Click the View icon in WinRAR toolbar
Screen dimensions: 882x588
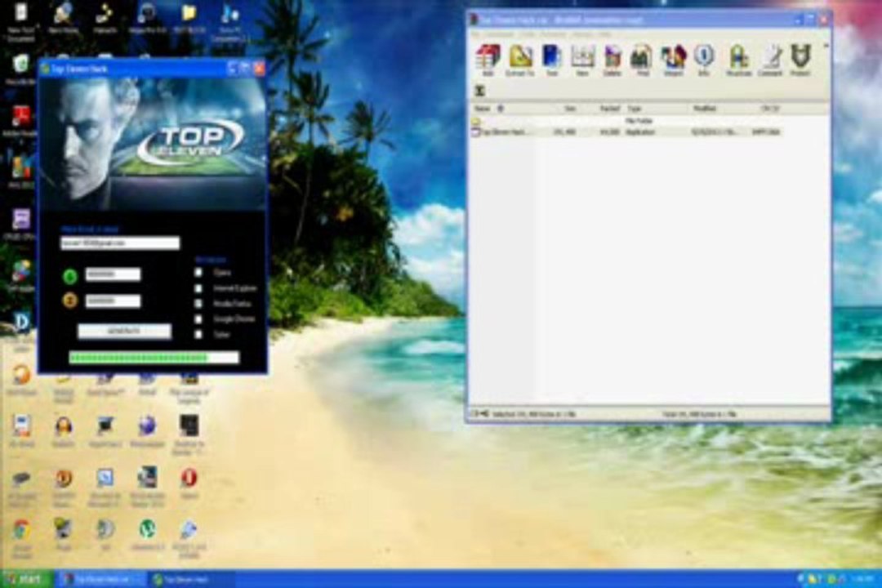point(582,60)
